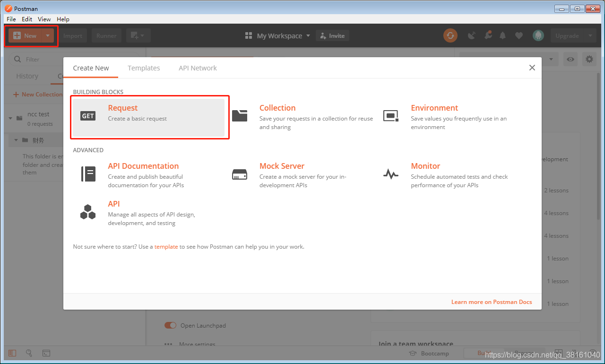Screen dimensions: 605x364
Task: Open the Postman console icon
Action: coord(46,353)
